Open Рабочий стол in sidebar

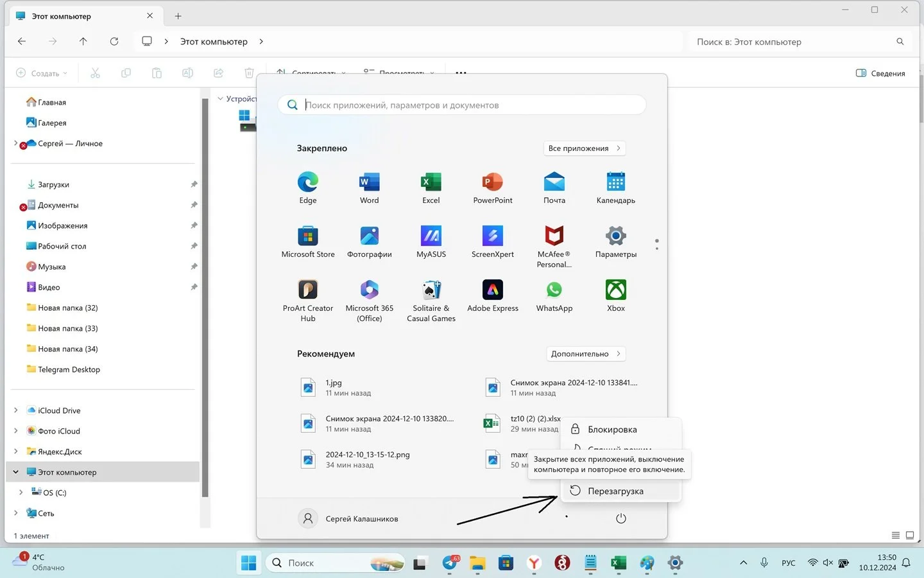pyautogui.click(x=62, y=246)
